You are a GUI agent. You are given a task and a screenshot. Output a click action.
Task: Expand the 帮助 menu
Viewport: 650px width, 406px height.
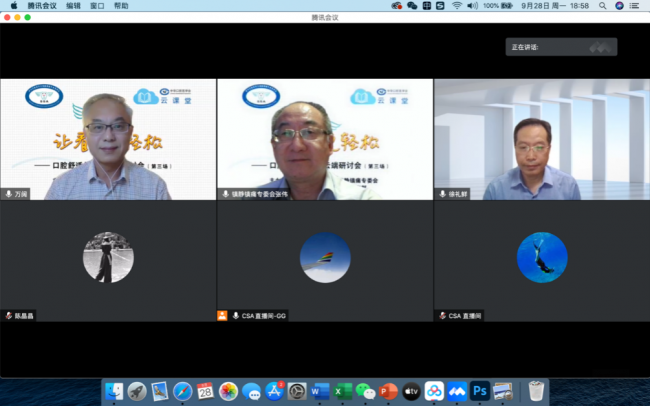pos(121,5)
